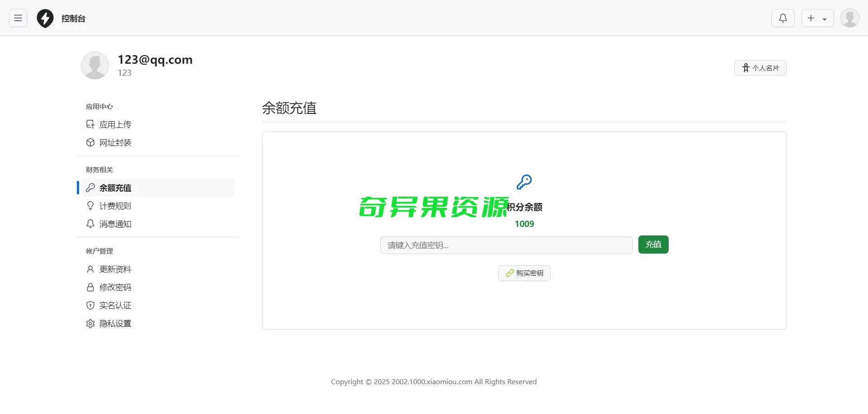Viewport: 868px width, 414px height.
Task: Open the user avatar menu in top-right corner
Action: tap(849, 18)
